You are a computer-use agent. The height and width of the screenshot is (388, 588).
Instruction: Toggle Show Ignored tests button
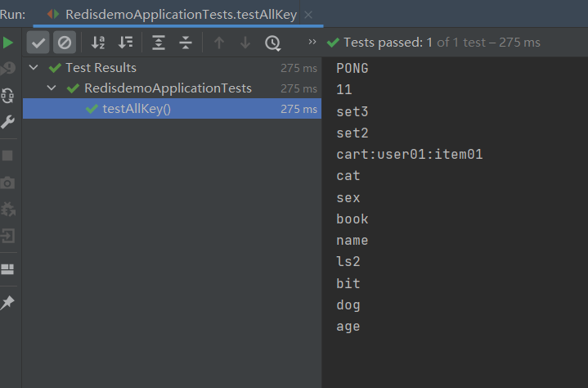(x=65, y=43)
